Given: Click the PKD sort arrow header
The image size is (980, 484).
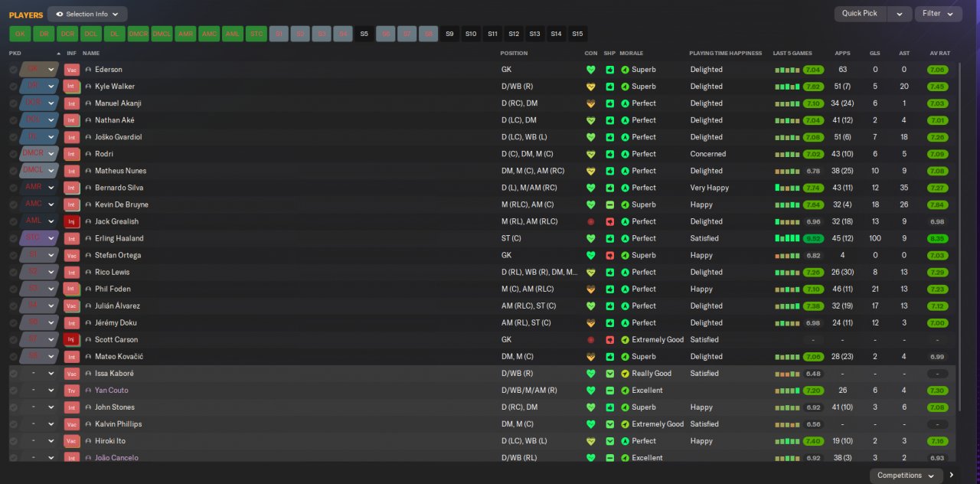Looking at the screenshot, I should 58,54.
